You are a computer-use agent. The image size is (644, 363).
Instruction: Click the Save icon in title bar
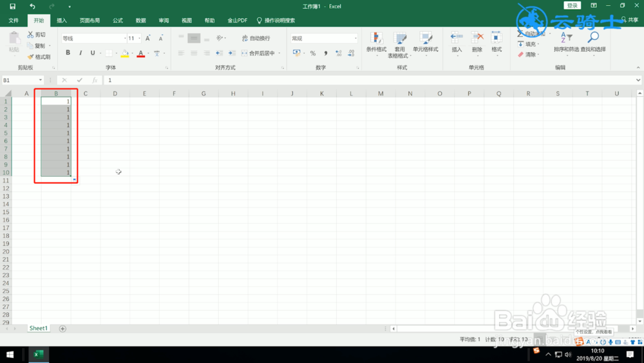point(12,6)
